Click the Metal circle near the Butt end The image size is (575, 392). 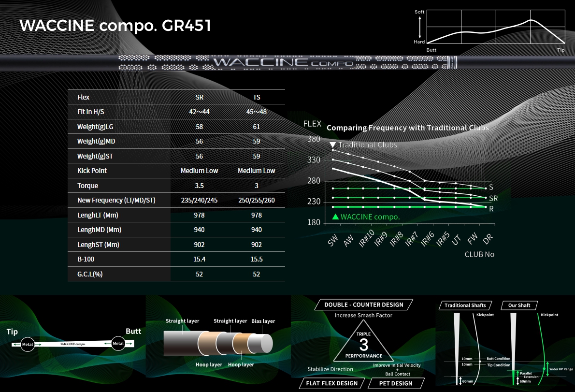point(118,343)
